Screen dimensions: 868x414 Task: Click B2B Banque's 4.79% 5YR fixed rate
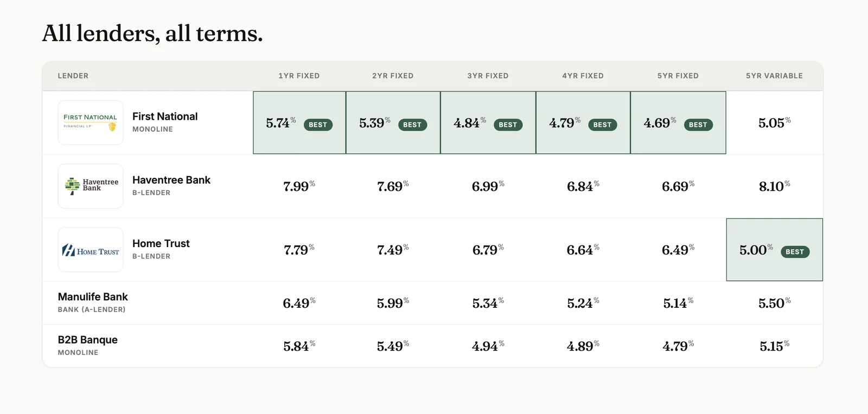(678, 346)
